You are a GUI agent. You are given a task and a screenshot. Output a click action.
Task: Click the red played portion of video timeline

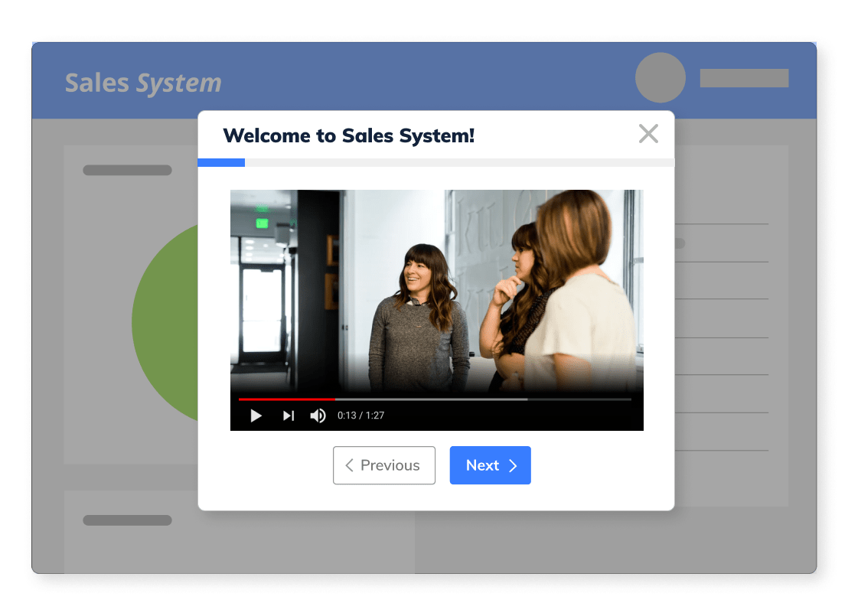(286, 399)
